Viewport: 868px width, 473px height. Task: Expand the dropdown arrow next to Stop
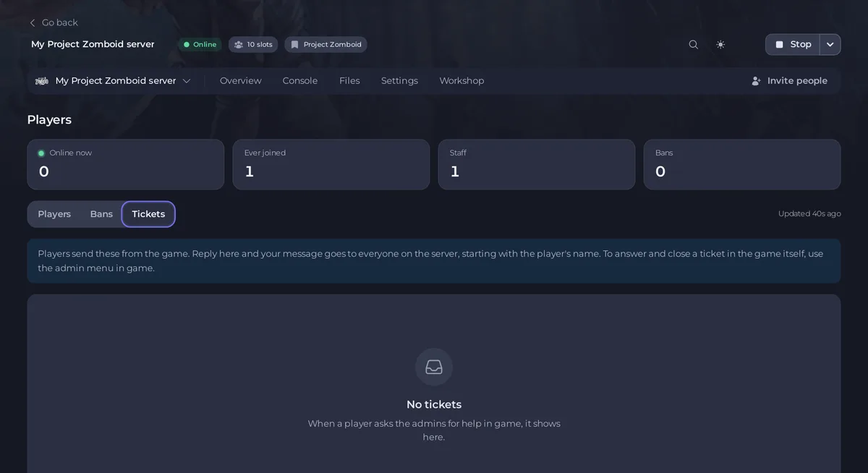pos(830,44)
